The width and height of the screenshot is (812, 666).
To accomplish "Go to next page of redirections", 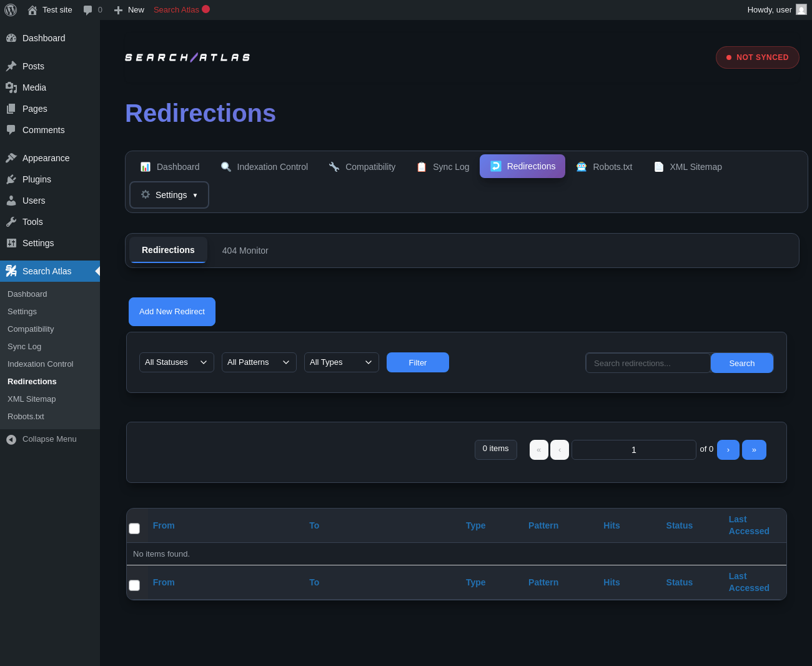I will point(728,450).
